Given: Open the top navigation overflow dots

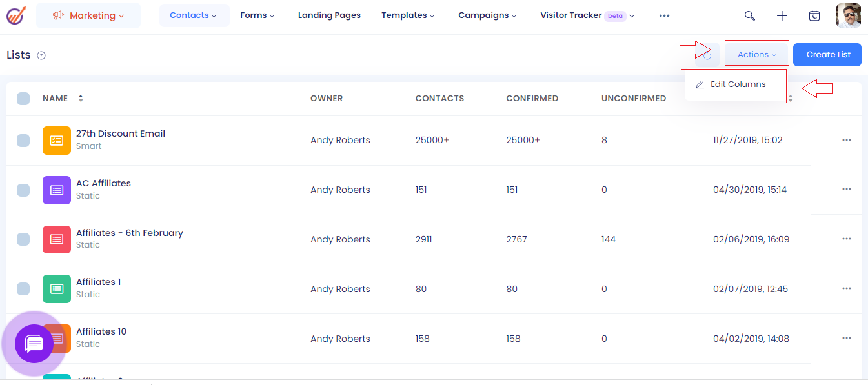Looking at the screenshot, I should click(x=664, y=16).
